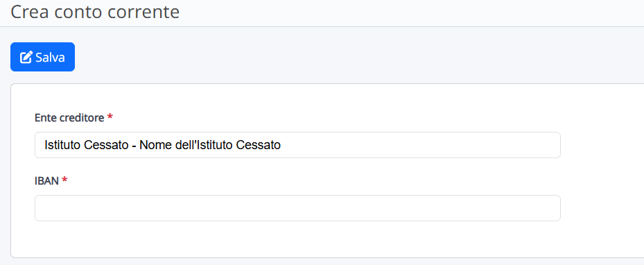Select the 'Ente creditore' field label
The width and height of the screenshot is (644, 265).
[69, 118]
